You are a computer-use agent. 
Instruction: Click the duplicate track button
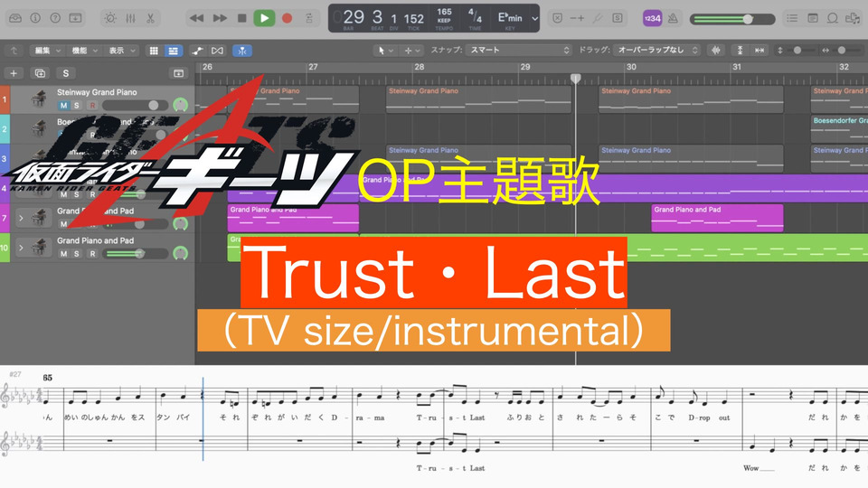[x=40, y=73]
